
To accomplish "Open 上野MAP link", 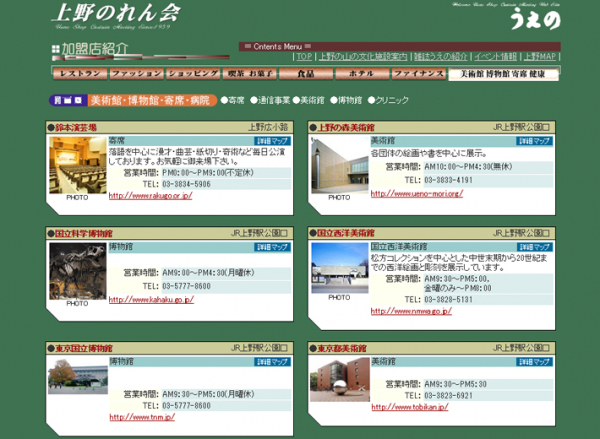I will [x=540, y=57].
